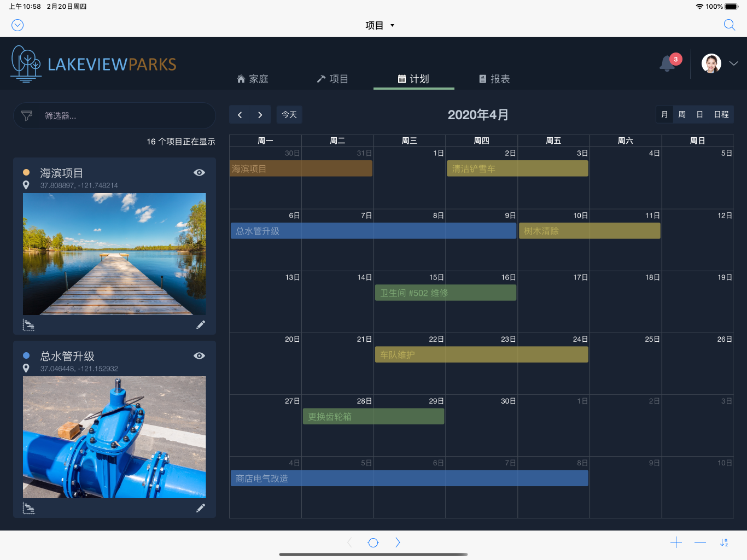The width and height of the screenshot is (747, 560).
Task: Tap the search magnifier icon
Action: click(730, 25)
